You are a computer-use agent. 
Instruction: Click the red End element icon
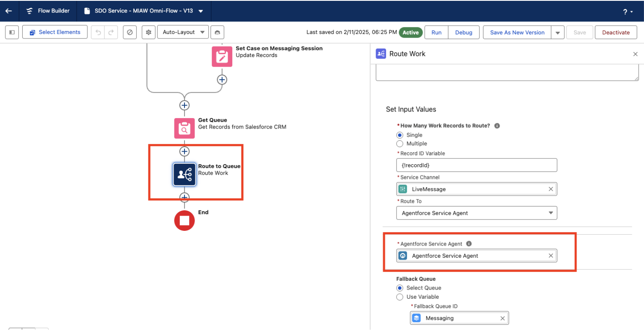pyautogui.click(x=184, y=221)
